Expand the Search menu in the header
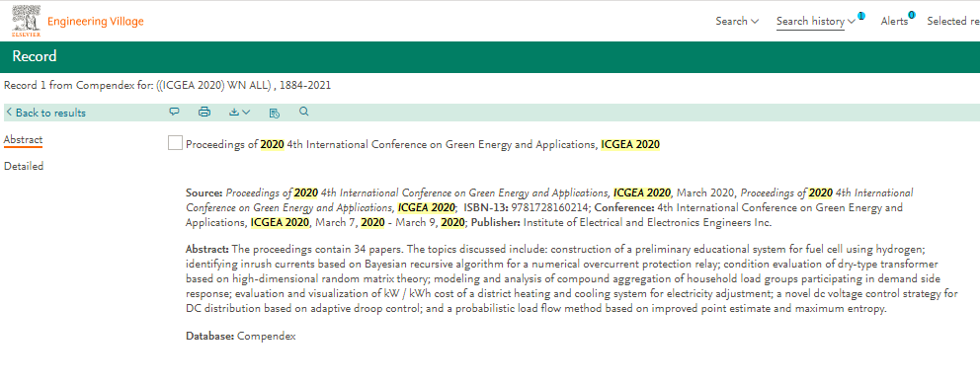This screenshot has width=980, height=385. [737, 22]
